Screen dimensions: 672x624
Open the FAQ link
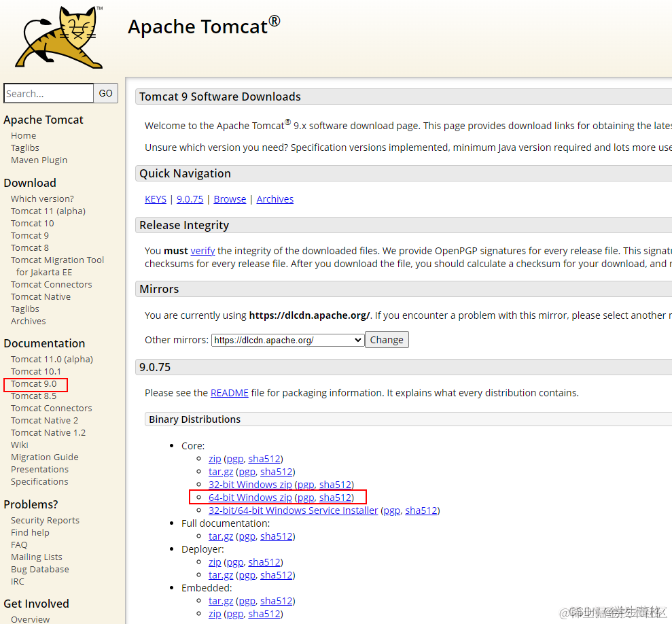click(19, 544)
